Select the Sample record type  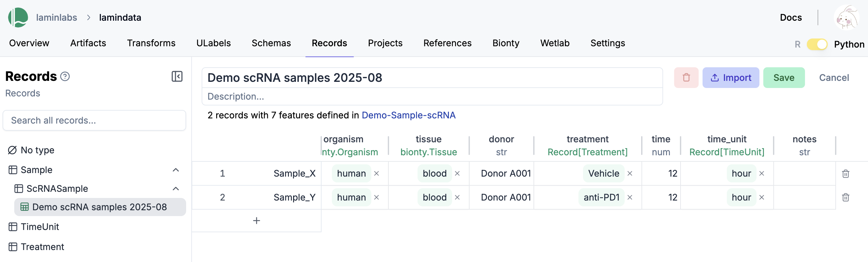coord(37,169)
